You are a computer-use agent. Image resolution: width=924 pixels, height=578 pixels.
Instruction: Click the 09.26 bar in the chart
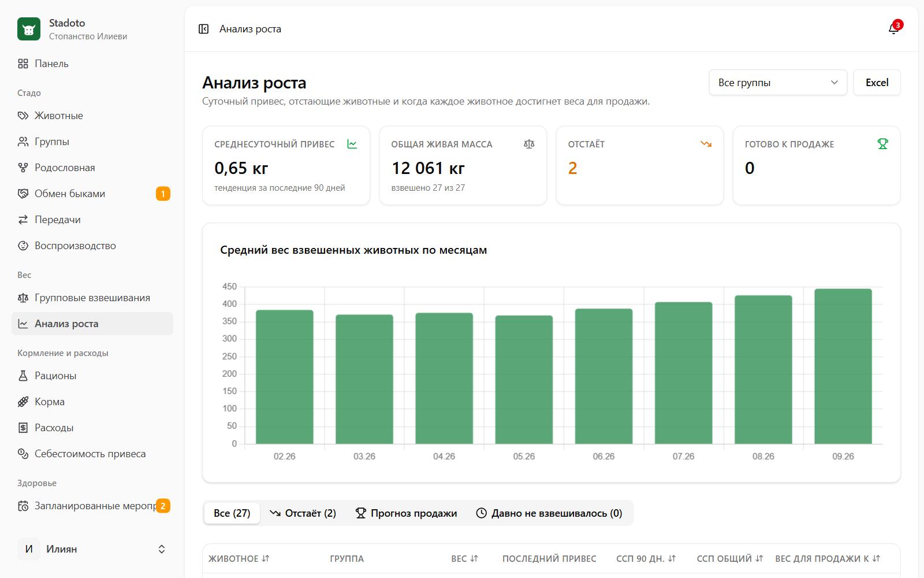coord(843,366)
